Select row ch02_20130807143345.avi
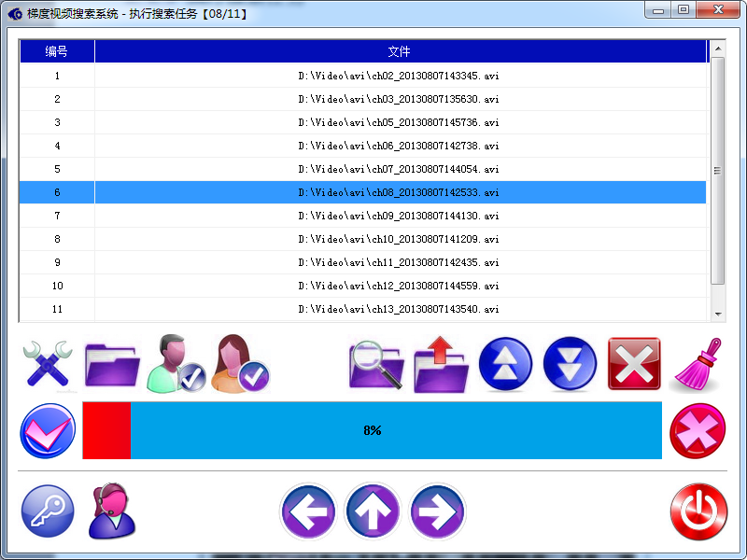The width and height of the screenshot is (747, 560). point(362,76)
